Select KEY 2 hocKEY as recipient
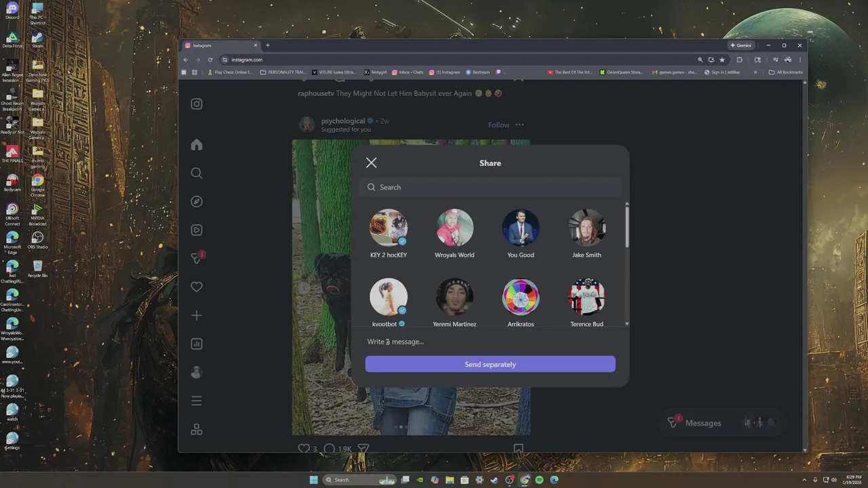 [x=389, y=234]
